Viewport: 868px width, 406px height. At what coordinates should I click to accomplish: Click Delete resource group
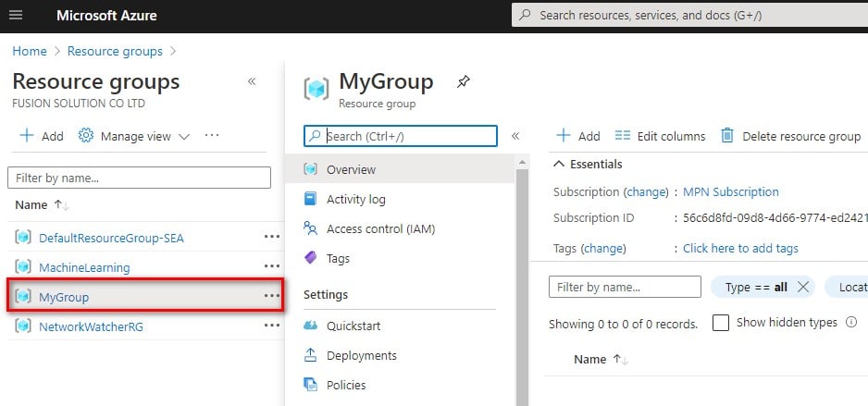pos(791,136)
